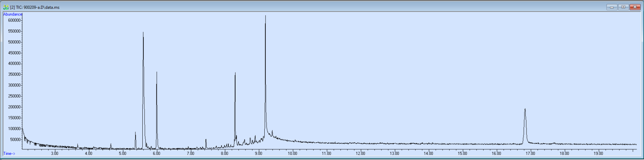Close the TIC chromatogram window
The width and height of the screenshot is (644, 160).
point(635,7)
